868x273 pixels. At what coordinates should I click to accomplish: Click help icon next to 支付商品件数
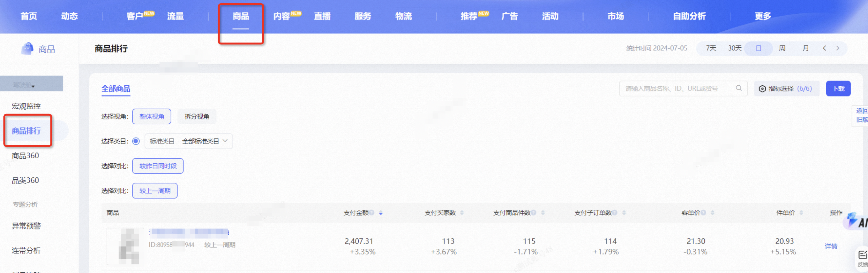pyautogui.click(x=533, y=212)
